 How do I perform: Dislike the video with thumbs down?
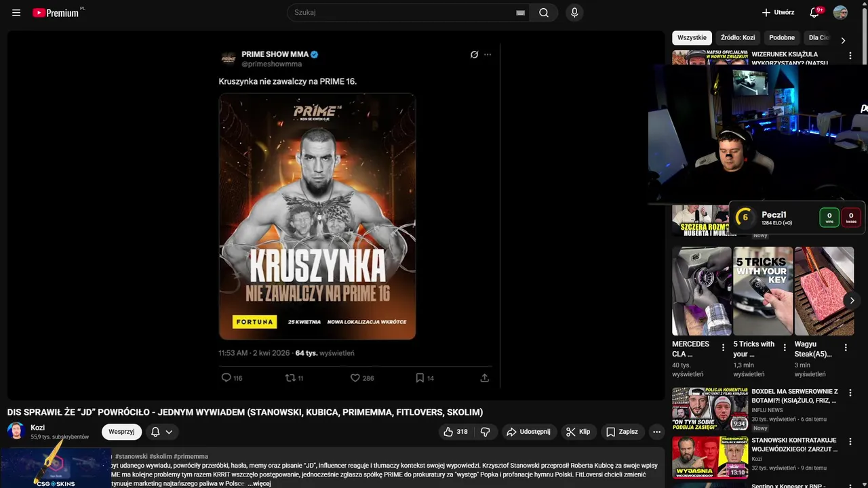[486, 432]
